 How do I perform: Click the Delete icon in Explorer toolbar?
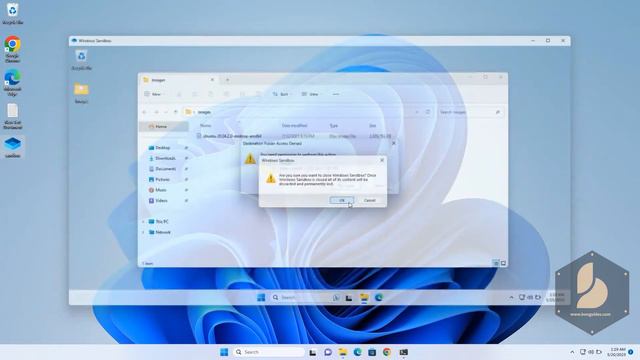point(258,94)
